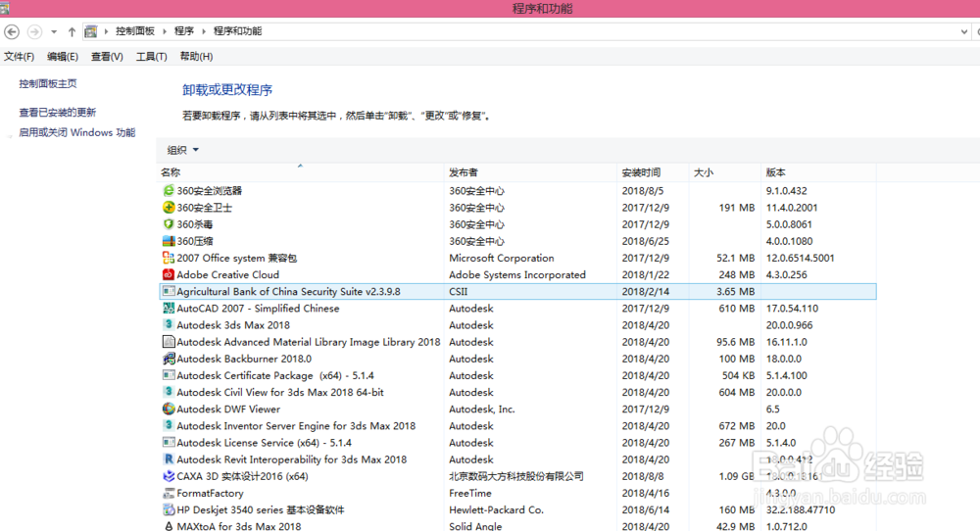Viewport: 980px width, 531px height.
Task: Click the name AutoCAD 2007 - Simplified Chinese
Action: tap(258, 309)
